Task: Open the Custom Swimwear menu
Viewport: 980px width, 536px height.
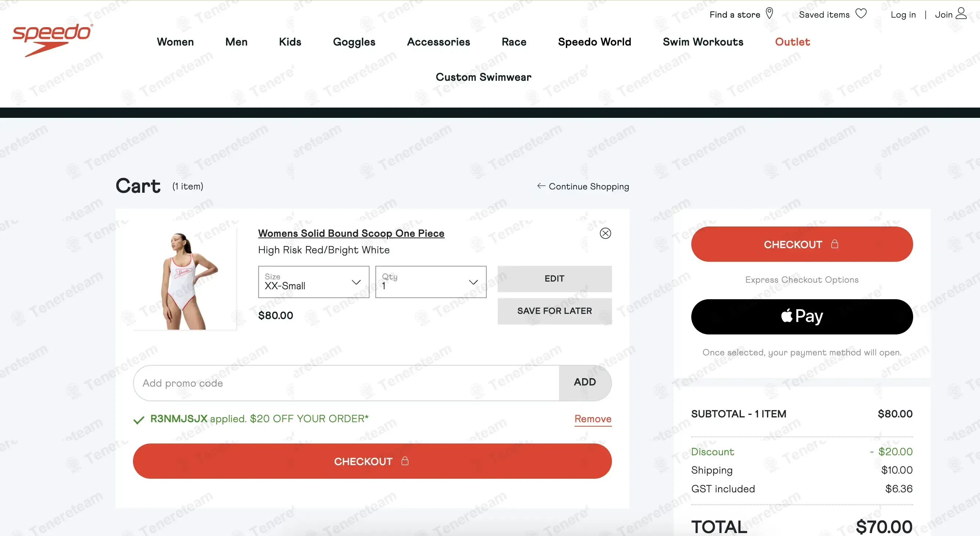Action: coord(483,77)
